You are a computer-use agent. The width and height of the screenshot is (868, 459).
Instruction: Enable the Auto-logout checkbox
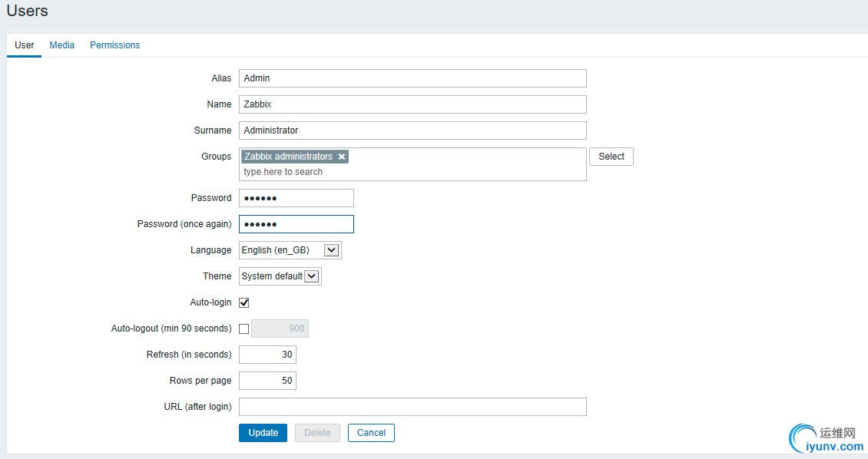pos(244,329)
